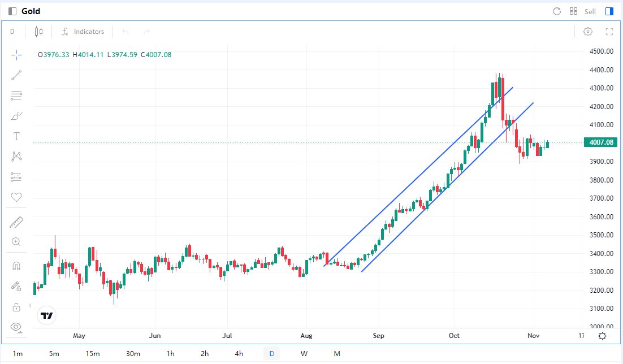Image resolution: width=623 pixels, height=364 pixels.
Task: Open the candlestick chart type dropdown
Action: [38, 32]
